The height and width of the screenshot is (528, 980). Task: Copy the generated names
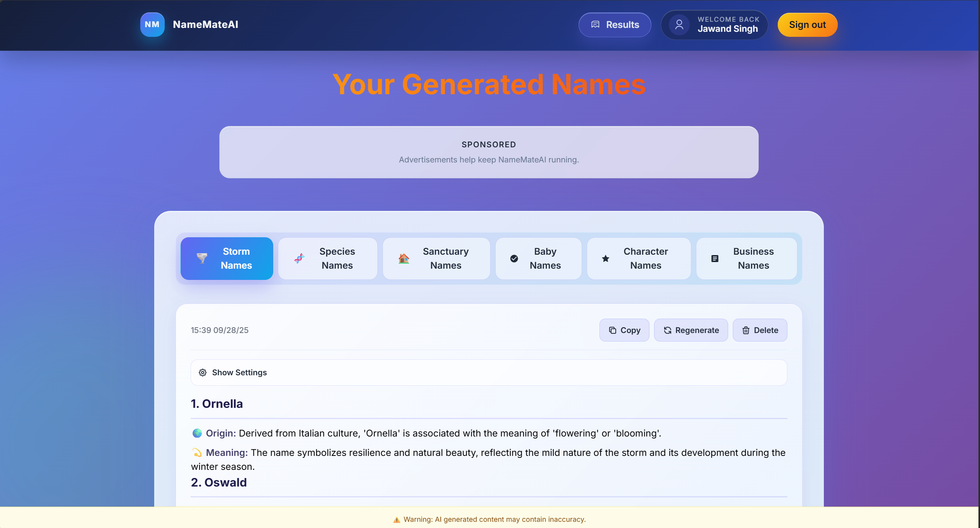coord(624,330)
